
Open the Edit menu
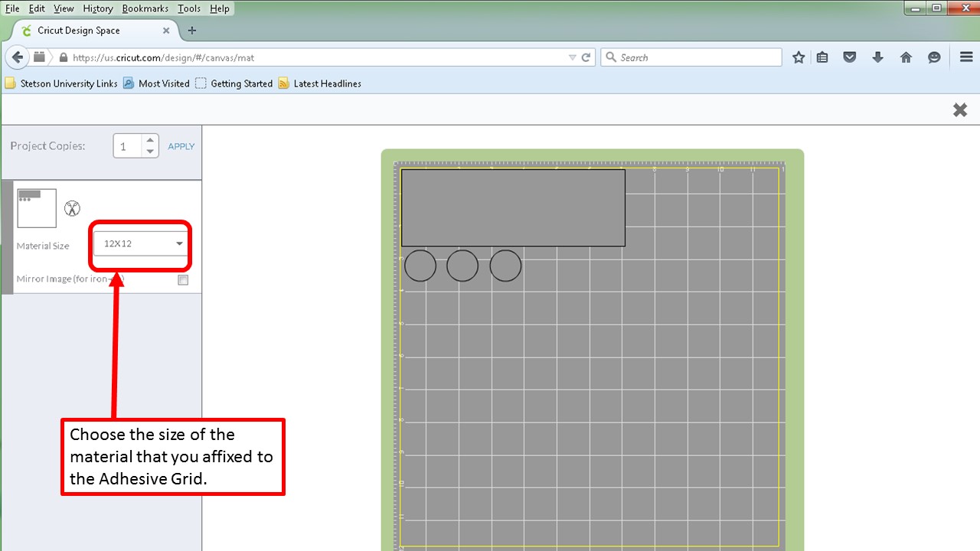point(37,8)
